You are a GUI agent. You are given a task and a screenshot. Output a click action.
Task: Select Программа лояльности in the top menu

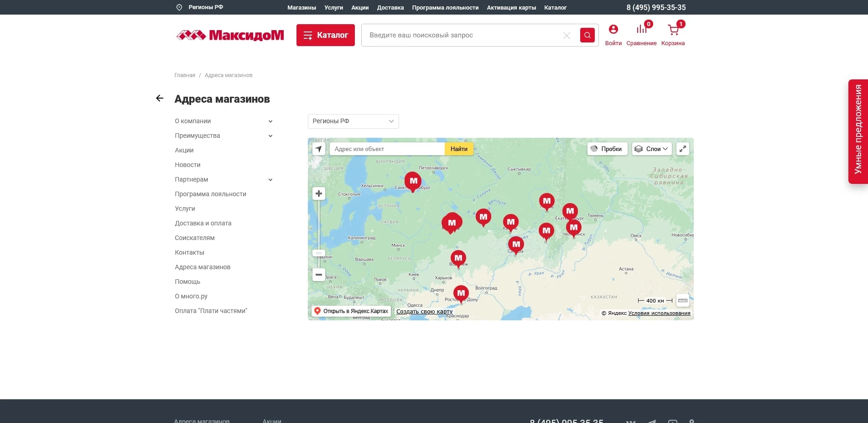click(x=446, y=7)
